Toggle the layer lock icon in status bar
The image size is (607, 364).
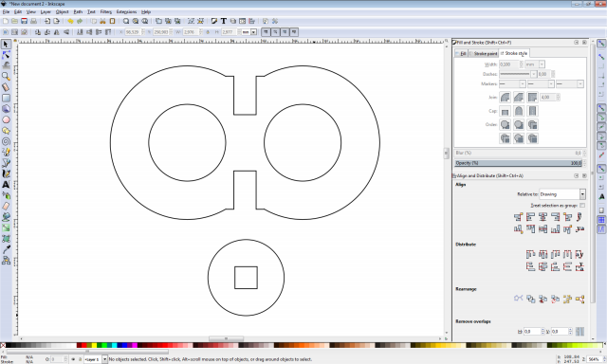click(80, 359)
